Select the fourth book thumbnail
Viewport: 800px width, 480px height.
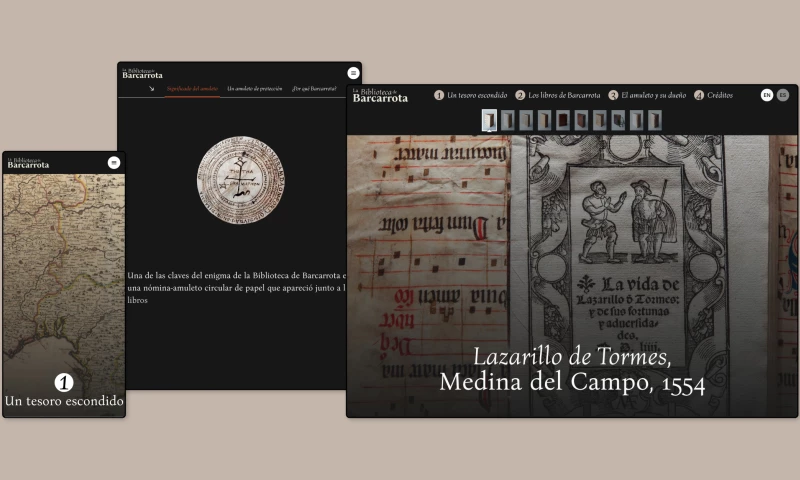point(544,121)
